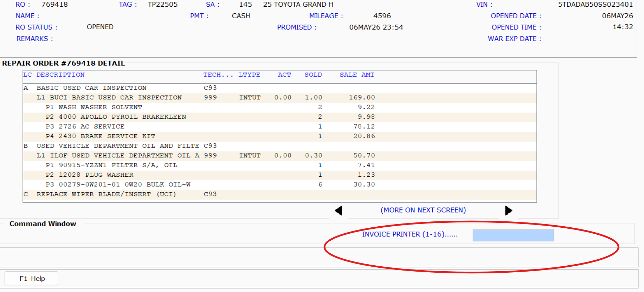Viewport: 644px width, 292px height.
Task: Click the RO STATUS value OPENED
Action: coord(100,27)
